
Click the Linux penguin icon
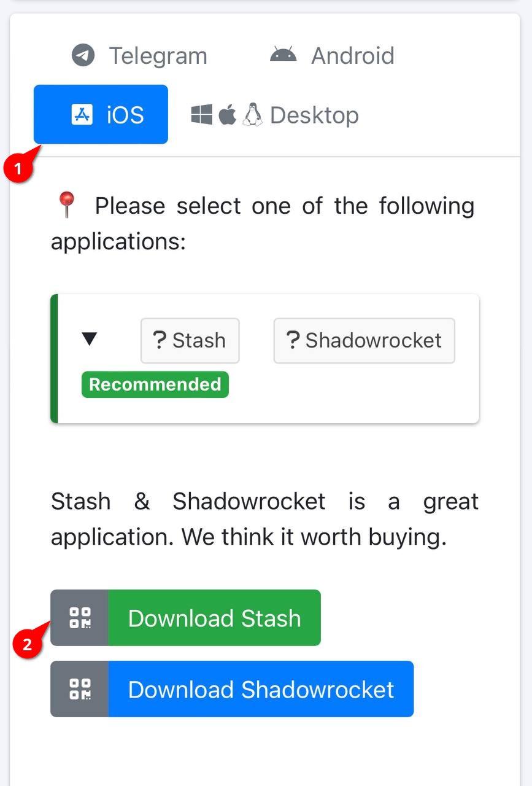(252, 114)
